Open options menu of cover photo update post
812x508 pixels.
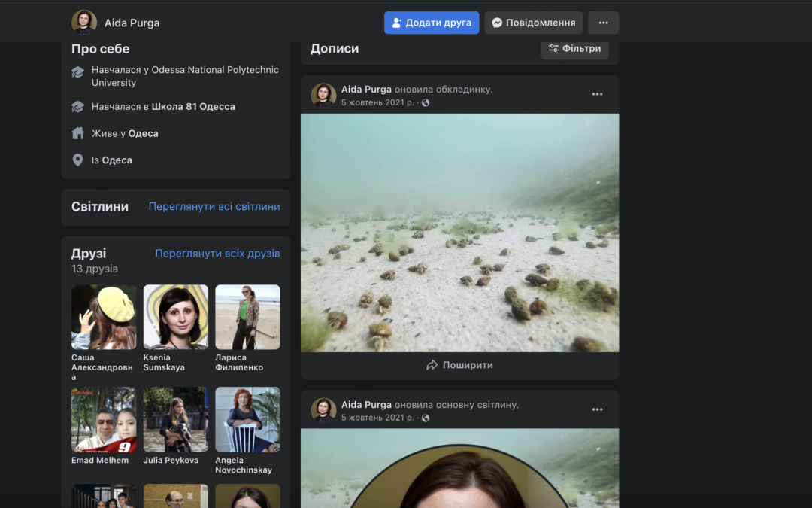pos(597,94)
